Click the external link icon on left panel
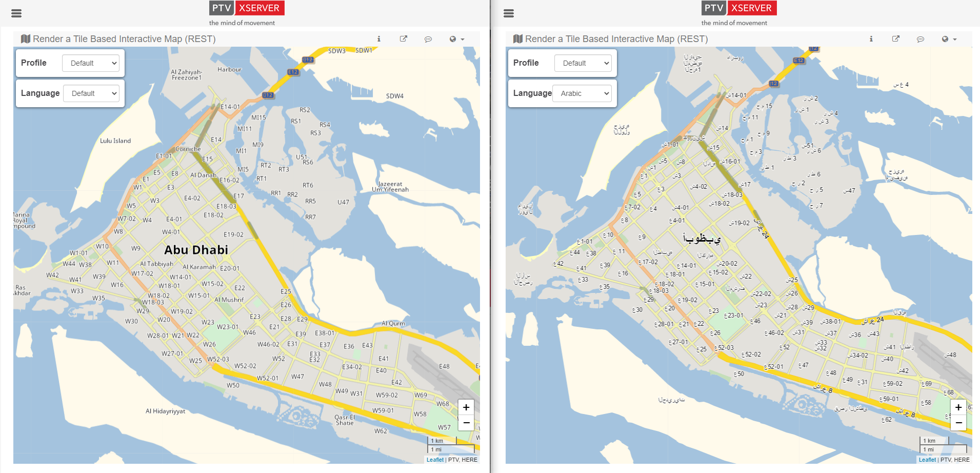 click(x=404, y=39)
